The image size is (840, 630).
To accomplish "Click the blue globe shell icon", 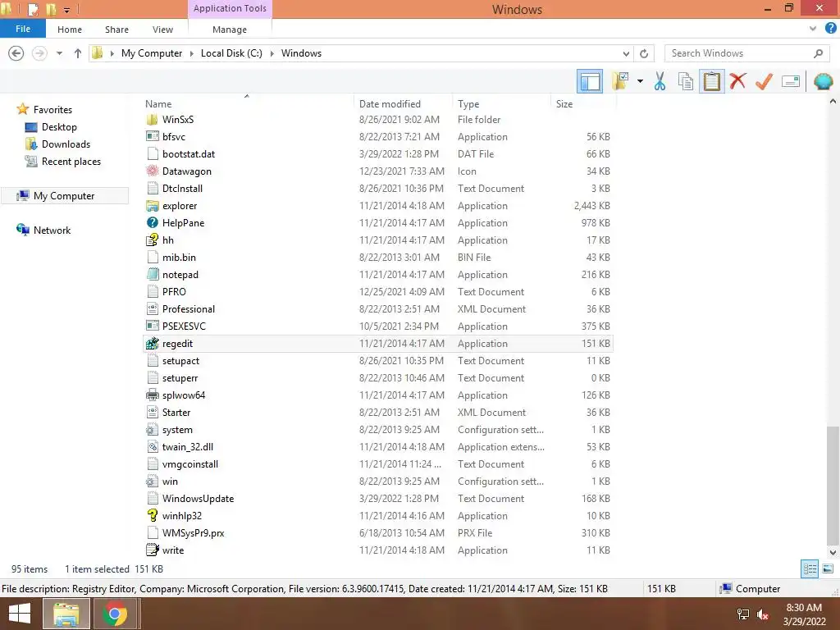I will pos(823,81).
